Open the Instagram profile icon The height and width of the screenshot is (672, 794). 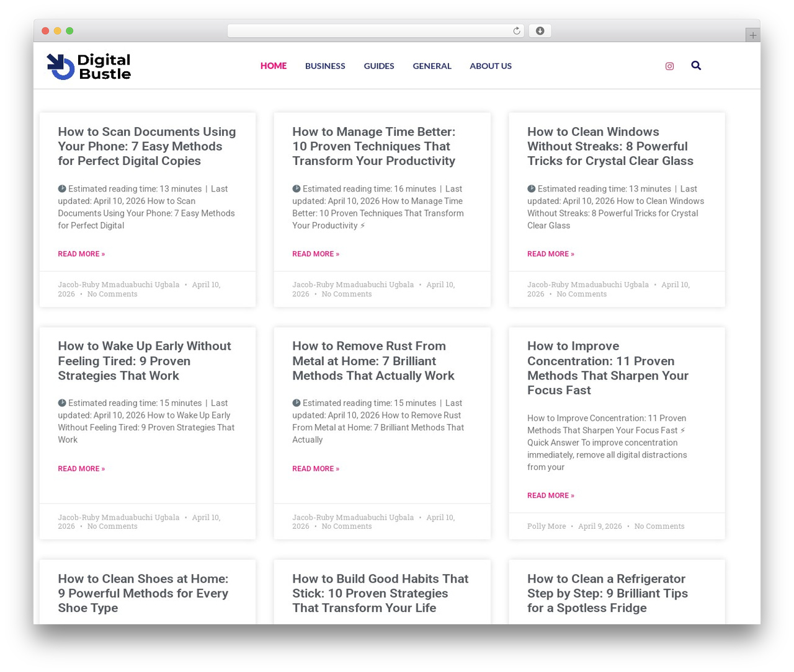click(669, 66)
